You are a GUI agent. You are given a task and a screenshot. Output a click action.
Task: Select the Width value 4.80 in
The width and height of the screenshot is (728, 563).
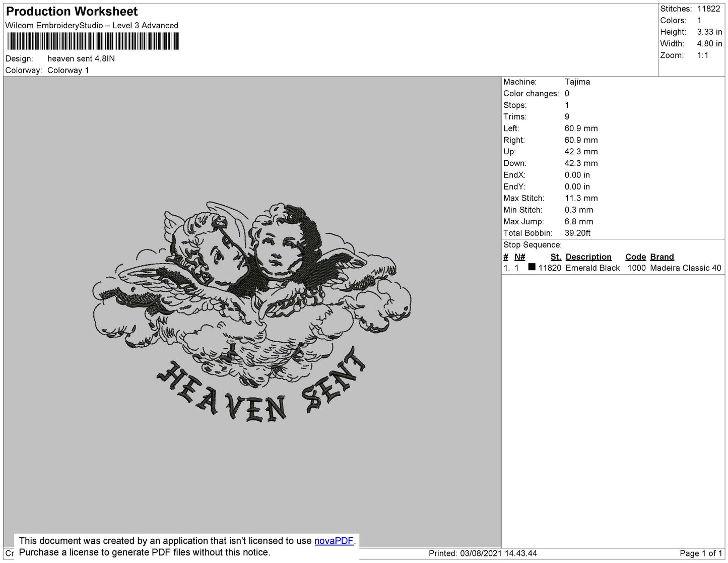709,43
